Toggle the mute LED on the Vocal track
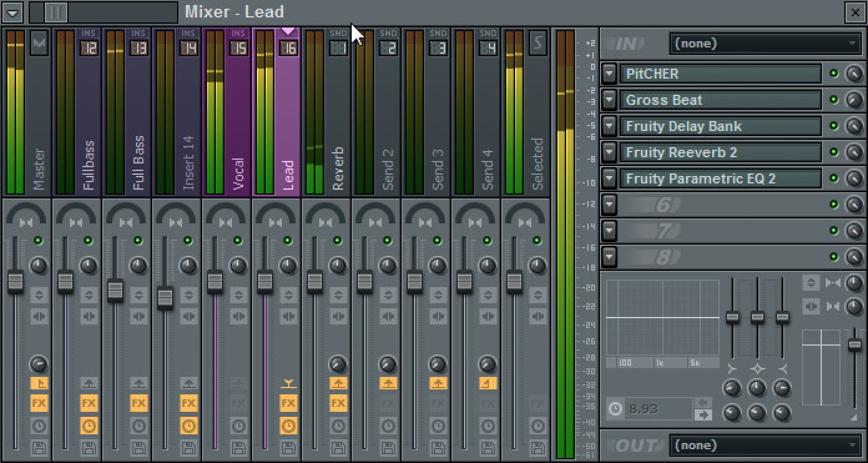Image resolution: width=868 pixels, height=463 pixels. pos(238,240)
